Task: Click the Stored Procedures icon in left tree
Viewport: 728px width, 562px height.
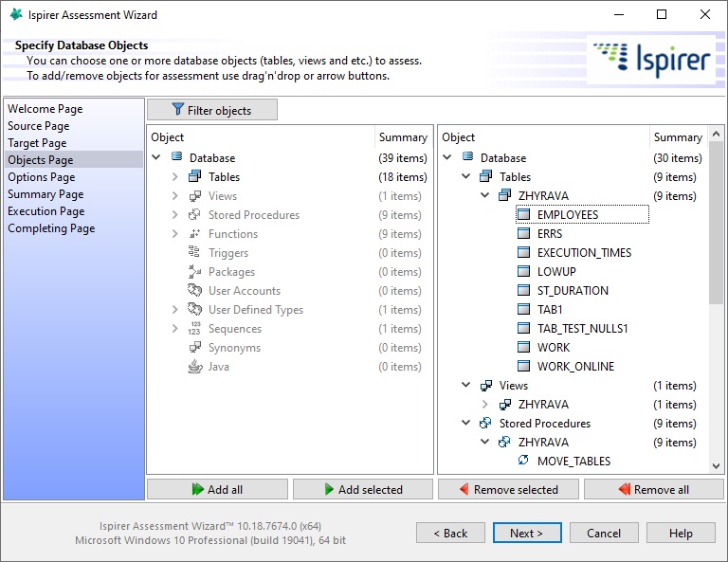Action: pyautogui.click(x=194, y=214)
